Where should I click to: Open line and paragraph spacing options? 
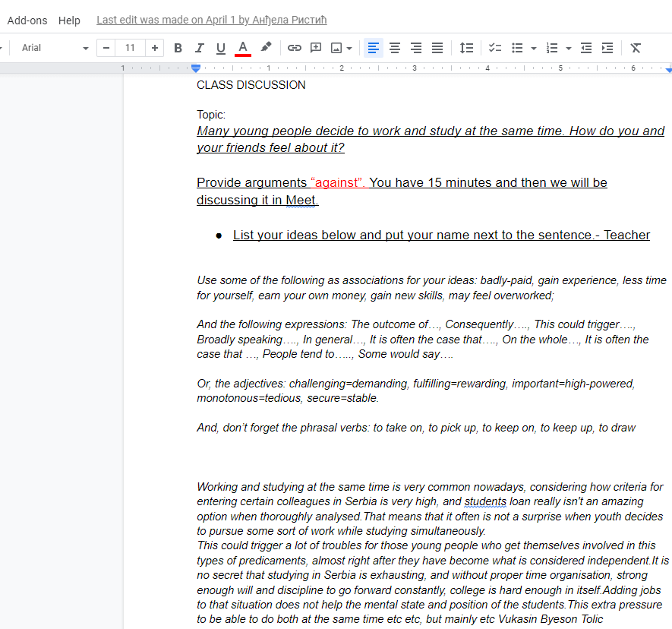point(466,48)
